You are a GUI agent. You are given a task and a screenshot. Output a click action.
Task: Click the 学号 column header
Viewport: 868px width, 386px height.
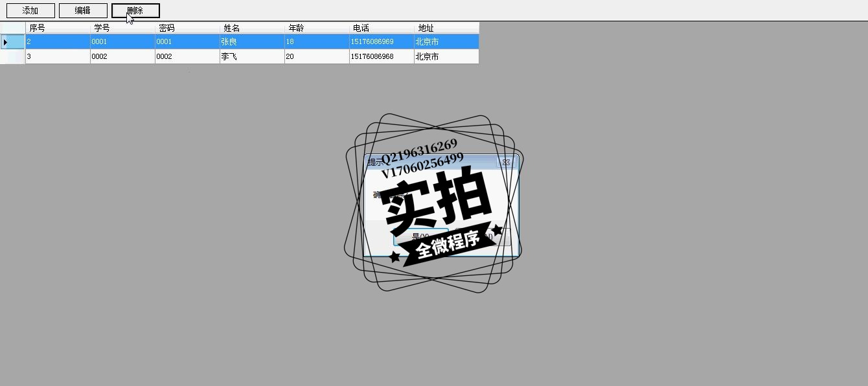pyautogui.click(x=122, y=28)
